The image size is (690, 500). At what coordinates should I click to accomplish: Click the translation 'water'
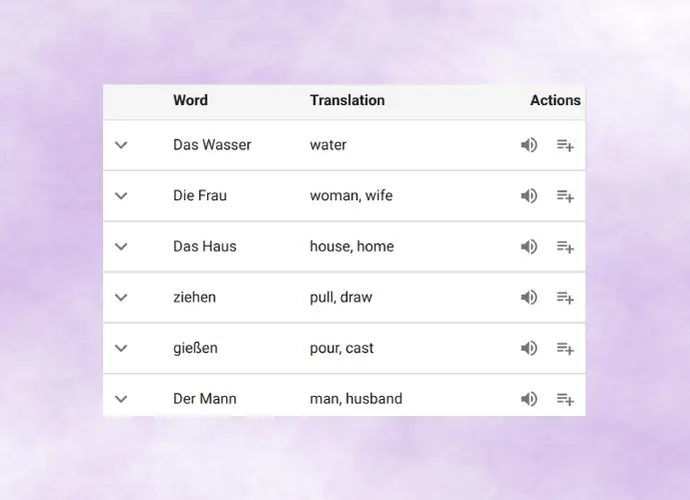click(x=328, y=145)
